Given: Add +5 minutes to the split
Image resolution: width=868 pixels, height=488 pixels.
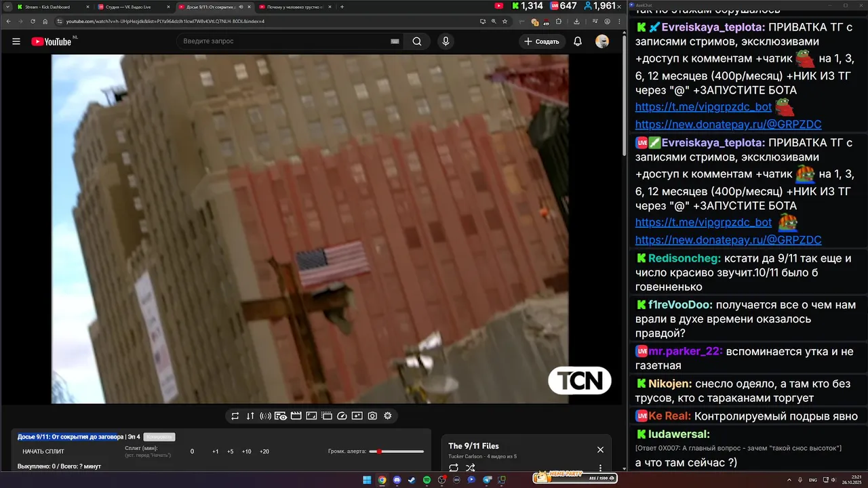Looking at the screenshot, I should pos(231,451).
